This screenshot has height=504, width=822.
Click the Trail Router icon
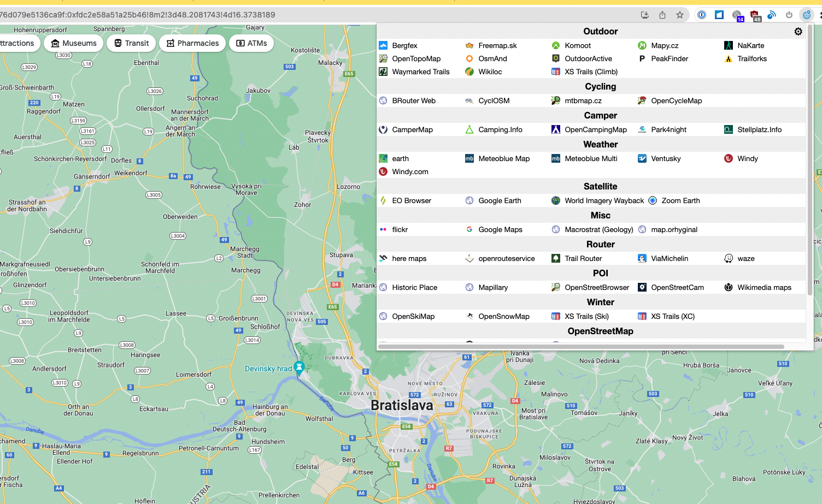(556, 258)
